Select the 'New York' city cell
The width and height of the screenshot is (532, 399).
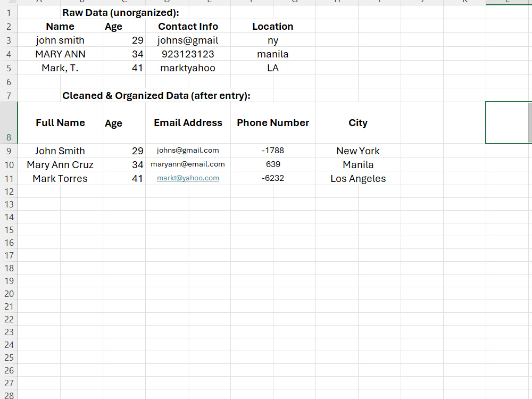click(x=358, y=151)
